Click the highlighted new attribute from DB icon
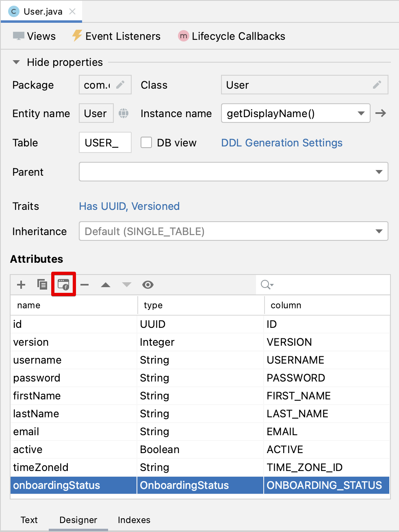Screen dimensions: 399x532 tap(63, 284)
